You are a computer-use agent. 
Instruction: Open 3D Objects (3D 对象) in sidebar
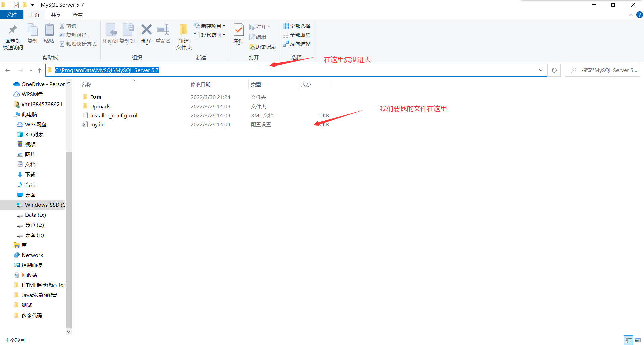point(31,134)
